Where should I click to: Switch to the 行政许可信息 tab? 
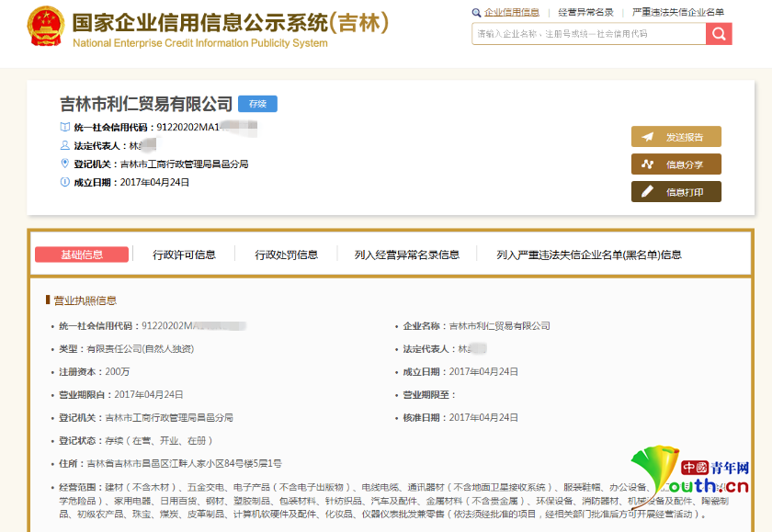185,255
